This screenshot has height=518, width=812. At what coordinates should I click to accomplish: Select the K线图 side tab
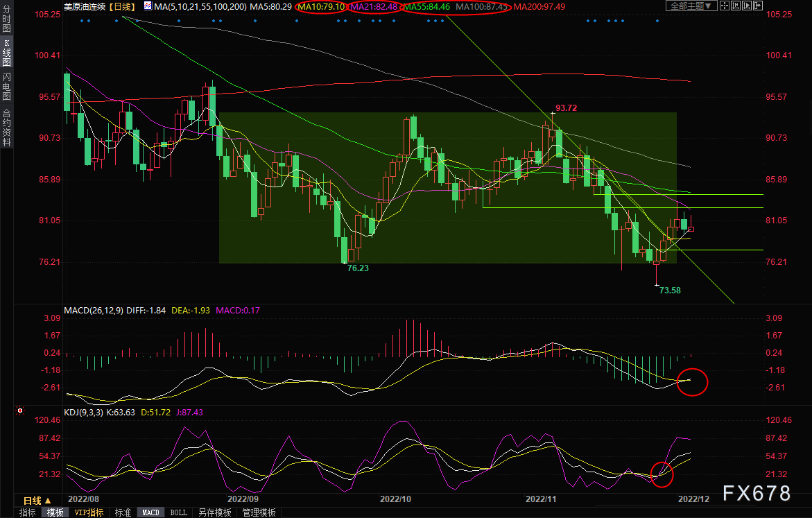pos(7,52)
